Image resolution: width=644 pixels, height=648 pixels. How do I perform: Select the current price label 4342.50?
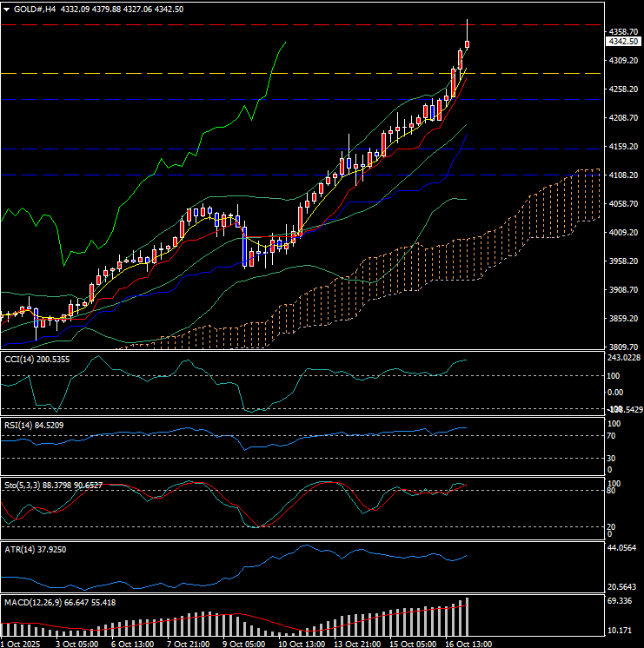point(623,42)
